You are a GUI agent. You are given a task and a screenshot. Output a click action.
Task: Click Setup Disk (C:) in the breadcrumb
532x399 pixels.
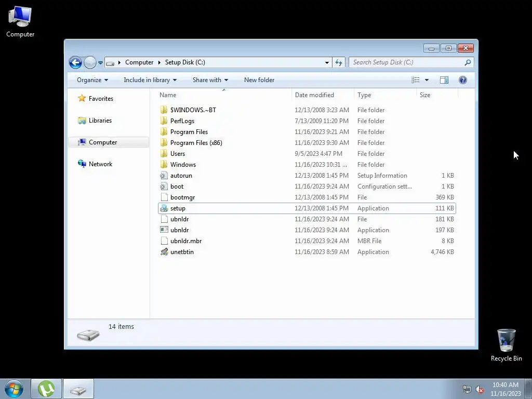point(185,62)
